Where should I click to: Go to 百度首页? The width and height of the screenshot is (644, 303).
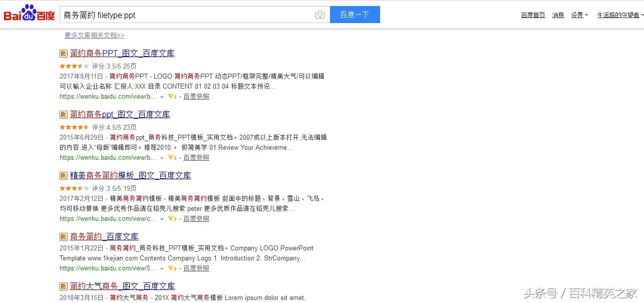click(533, 15)
